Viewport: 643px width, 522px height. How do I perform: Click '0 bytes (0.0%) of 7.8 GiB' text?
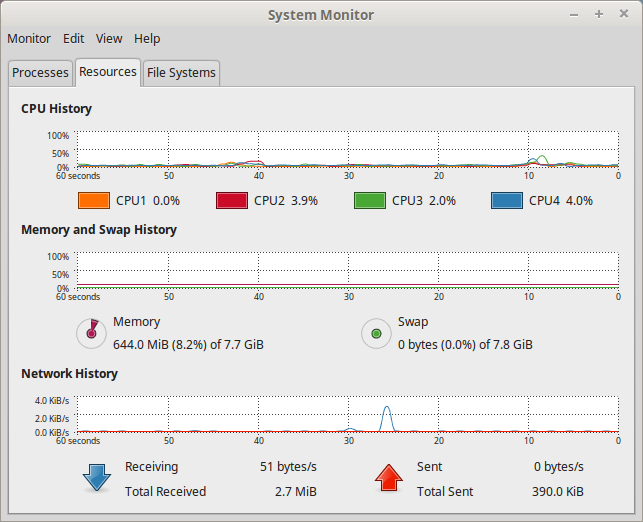(x=465, y=344)
